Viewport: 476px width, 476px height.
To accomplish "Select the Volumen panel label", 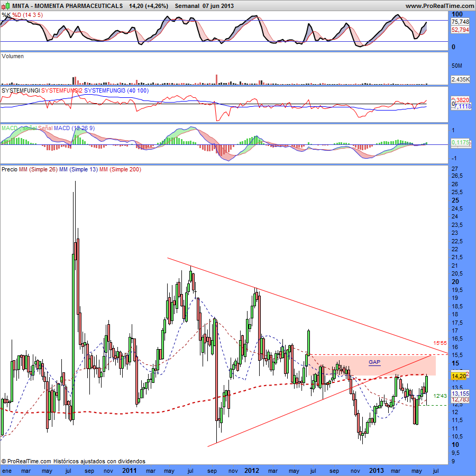I will (13, 56).
